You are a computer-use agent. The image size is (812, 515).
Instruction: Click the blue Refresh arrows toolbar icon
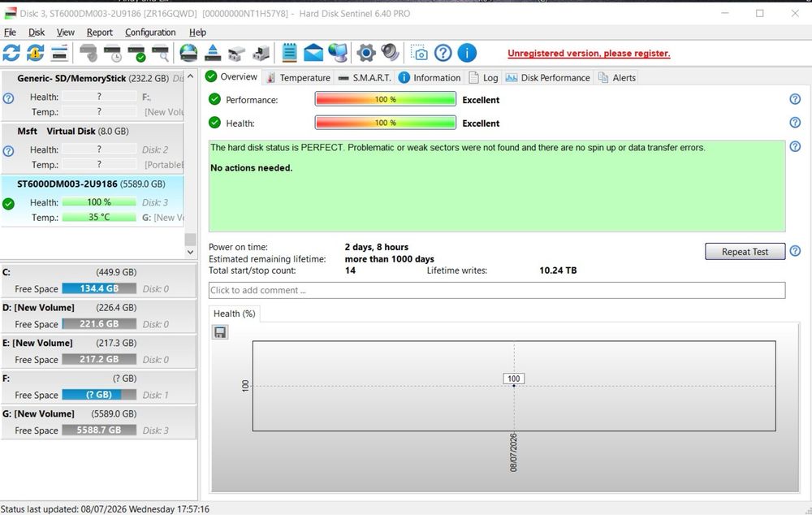point(11,53)
